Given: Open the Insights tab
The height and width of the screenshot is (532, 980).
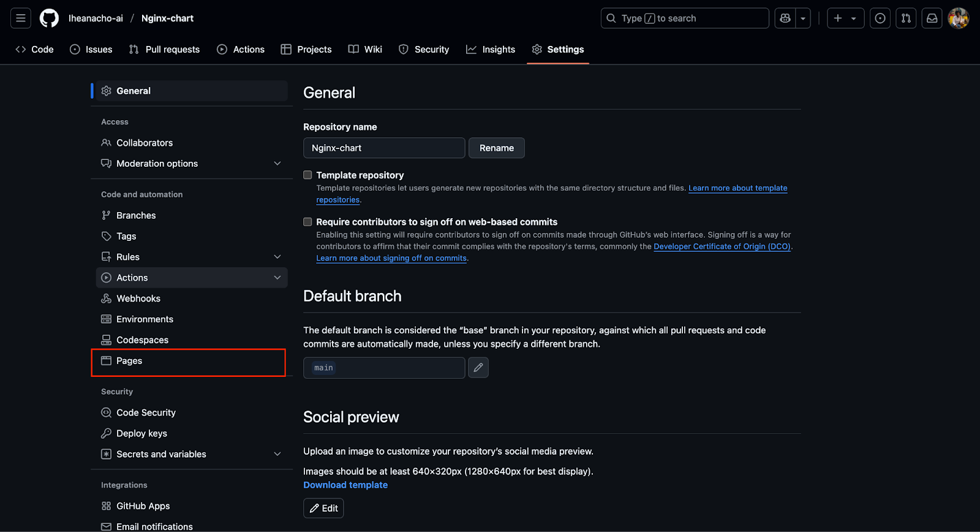Looking at the screenshot, I should pos(491,49).
